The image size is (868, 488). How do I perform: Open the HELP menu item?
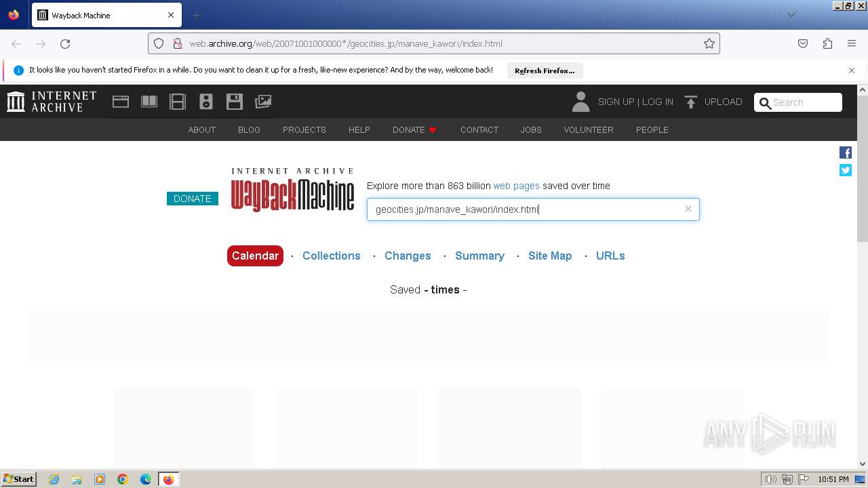click(x=359, y=129)
